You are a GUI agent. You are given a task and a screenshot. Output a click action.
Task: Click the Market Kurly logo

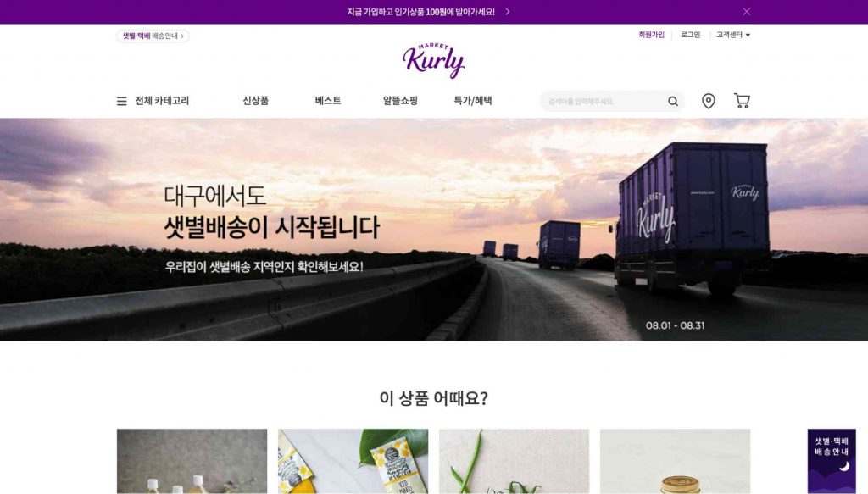tap(433, 60)
